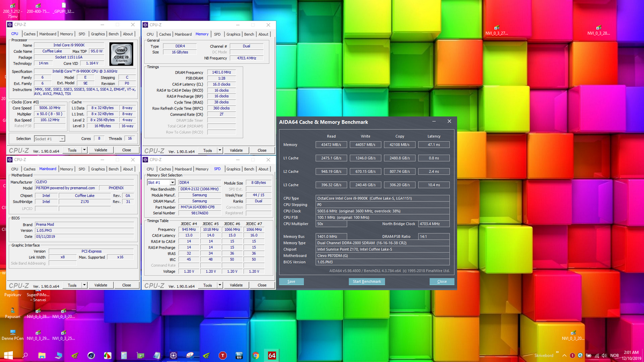The height and width of the screenshot is (362, 644).
Task: Click Close button in CPU-Z Mainboard window
Action: point(127,285)
